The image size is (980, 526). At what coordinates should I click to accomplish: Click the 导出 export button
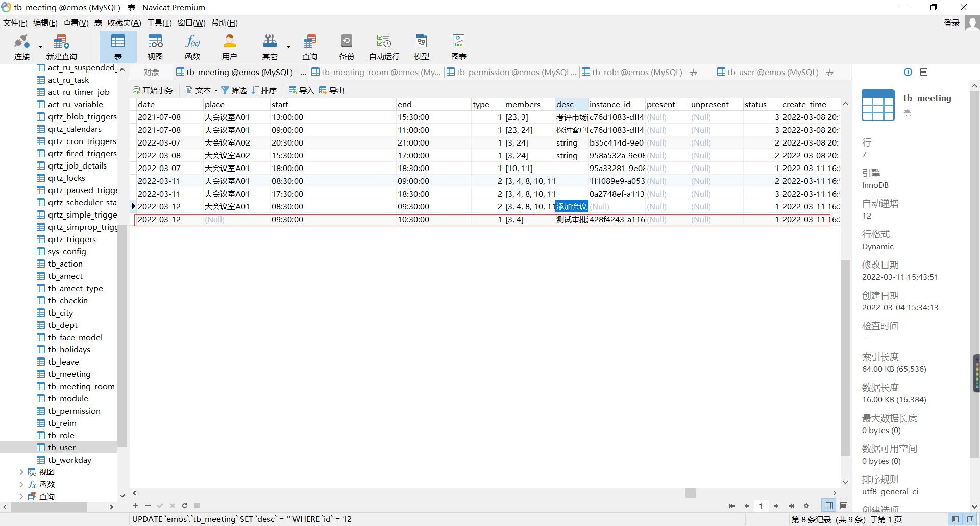click(x=331, y=90)
